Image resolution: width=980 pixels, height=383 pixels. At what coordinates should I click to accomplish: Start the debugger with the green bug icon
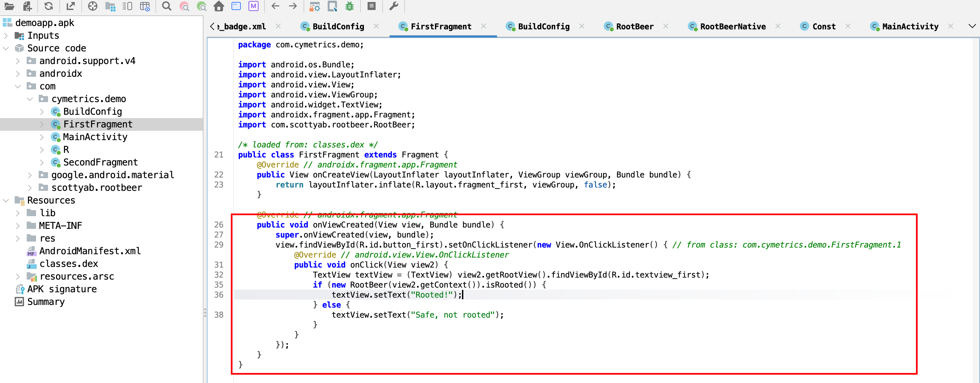click(349, 6)
